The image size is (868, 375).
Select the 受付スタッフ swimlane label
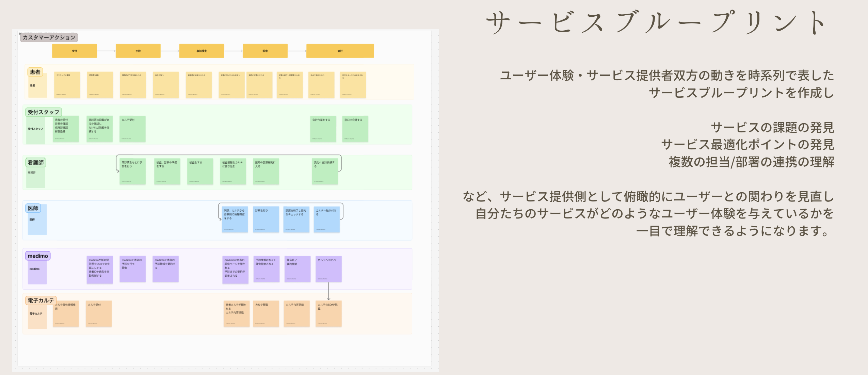43,112
